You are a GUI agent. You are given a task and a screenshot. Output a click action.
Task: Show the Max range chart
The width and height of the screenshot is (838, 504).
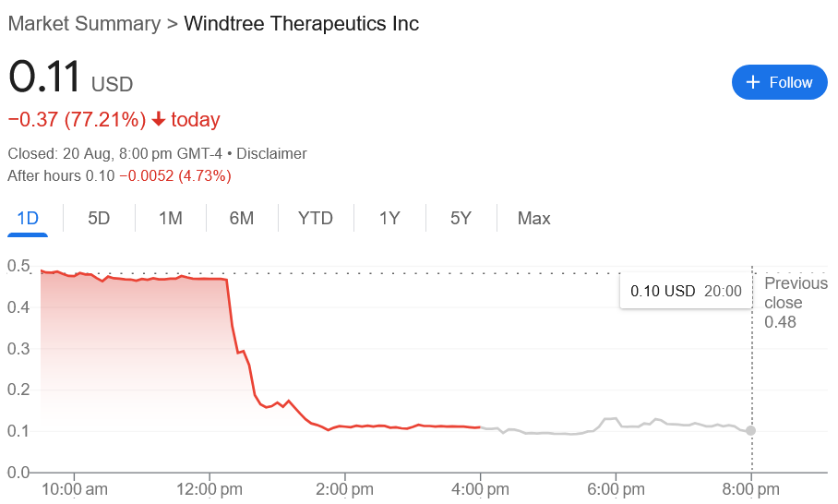point(533,219)
